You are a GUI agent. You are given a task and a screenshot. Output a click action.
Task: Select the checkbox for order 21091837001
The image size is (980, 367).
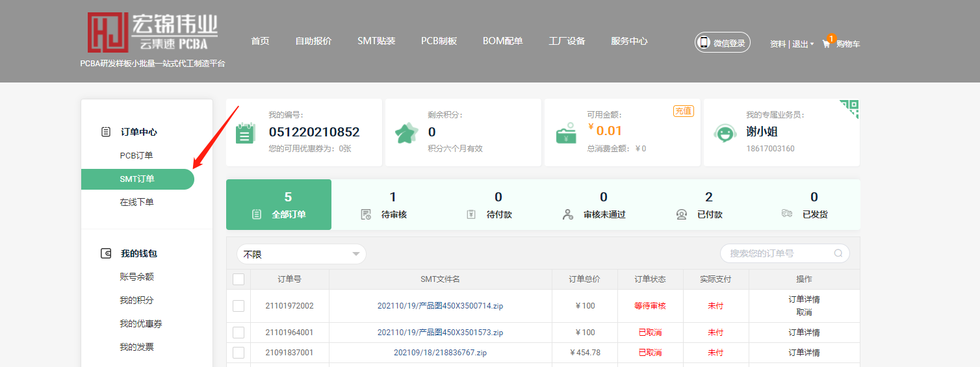(x=239, y=353)
